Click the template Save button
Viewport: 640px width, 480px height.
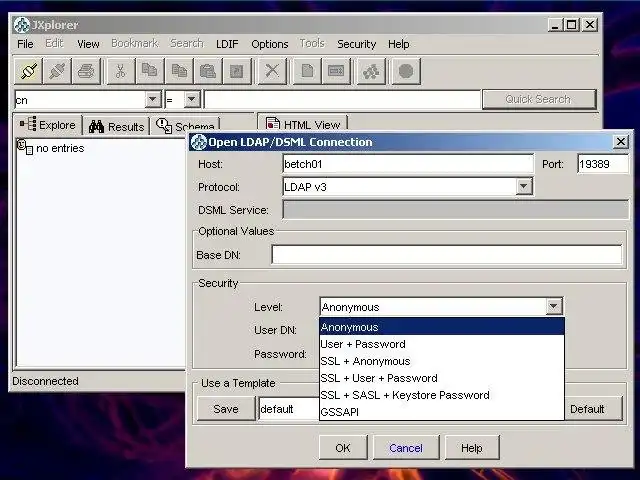226,409
